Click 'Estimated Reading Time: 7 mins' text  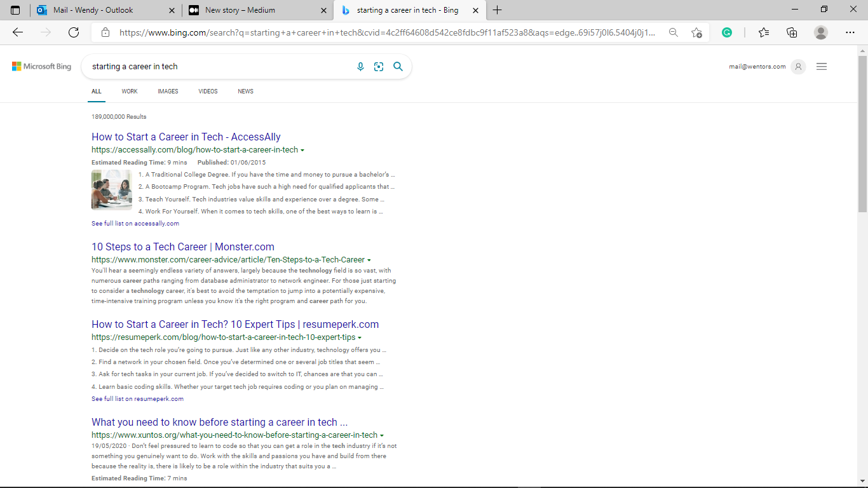[x=139, y=478]
